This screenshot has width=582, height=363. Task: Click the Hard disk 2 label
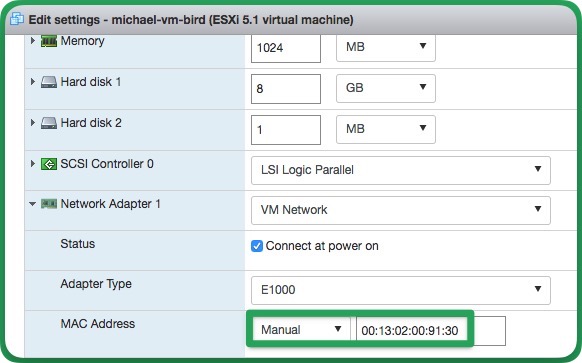[91, 123]
